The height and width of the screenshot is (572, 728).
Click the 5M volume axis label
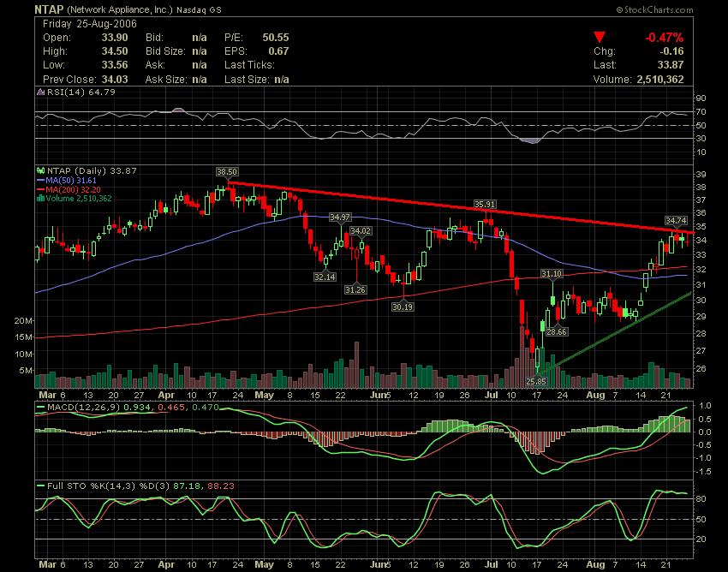coord(26,371)
